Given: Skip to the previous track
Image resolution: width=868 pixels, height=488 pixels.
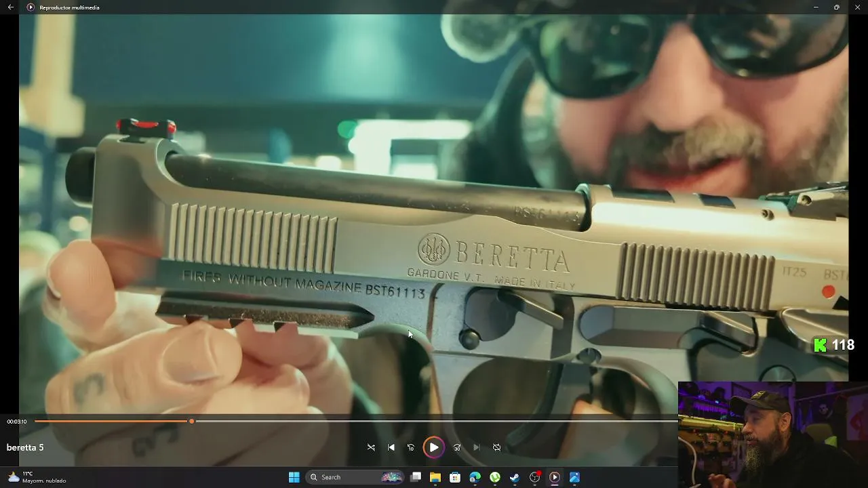Looking at the screenshot, I should pos(391,447).
